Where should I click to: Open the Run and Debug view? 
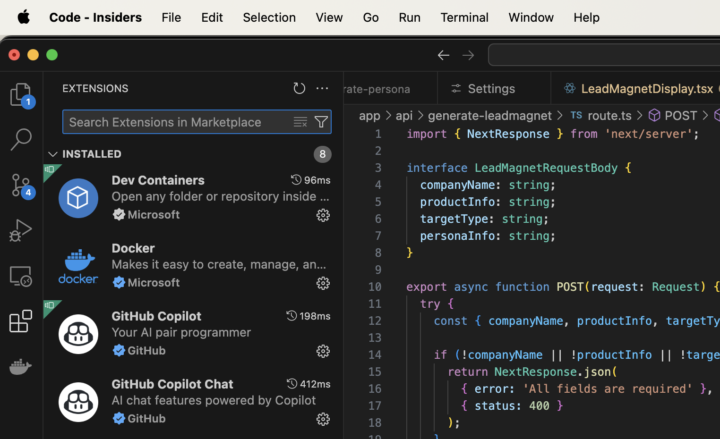[21, 230]
